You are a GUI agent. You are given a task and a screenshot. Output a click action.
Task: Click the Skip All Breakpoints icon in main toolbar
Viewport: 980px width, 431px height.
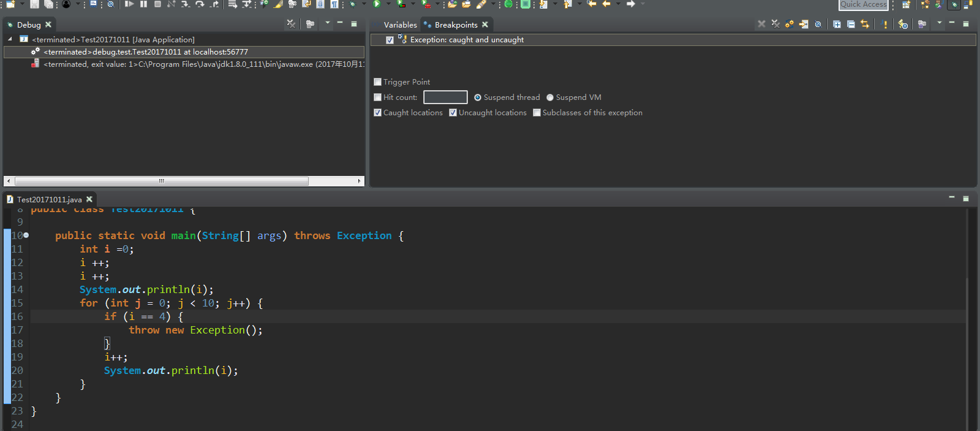(110, 4)
